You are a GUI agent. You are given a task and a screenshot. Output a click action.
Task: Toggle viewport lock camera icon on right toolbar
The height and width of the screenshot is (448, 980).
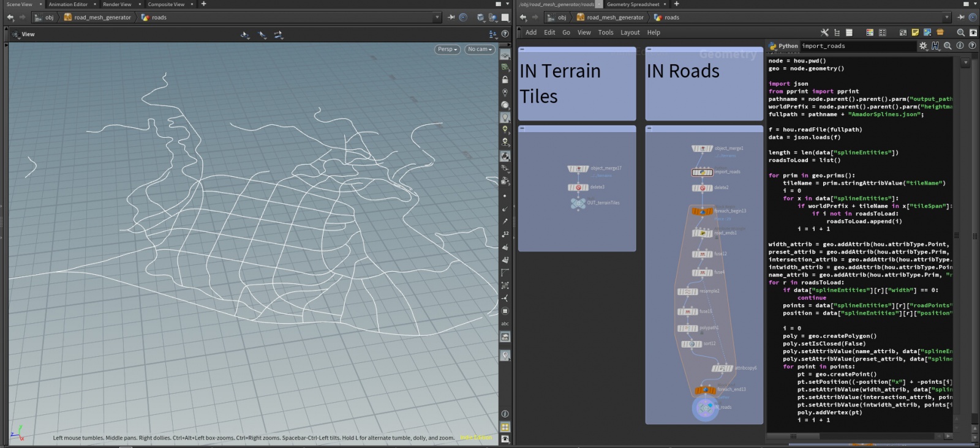tap(505, 80)
